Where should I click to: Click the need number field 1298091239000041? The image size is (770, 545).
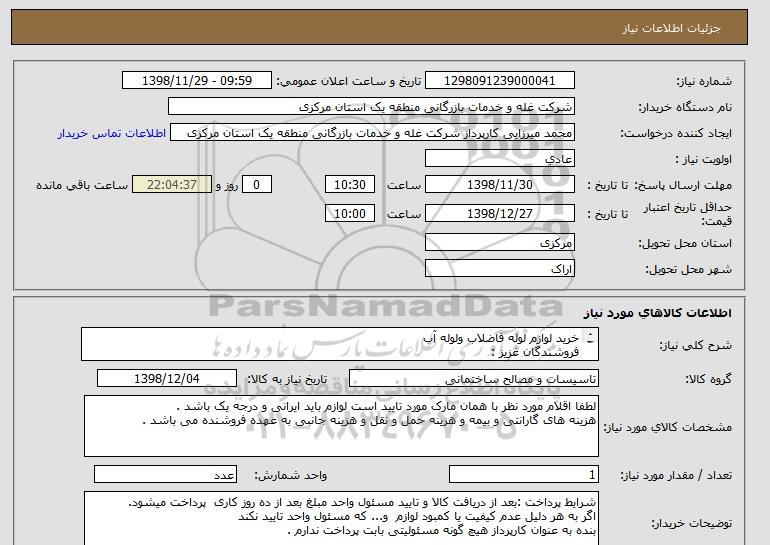click(x=499, y=81)
